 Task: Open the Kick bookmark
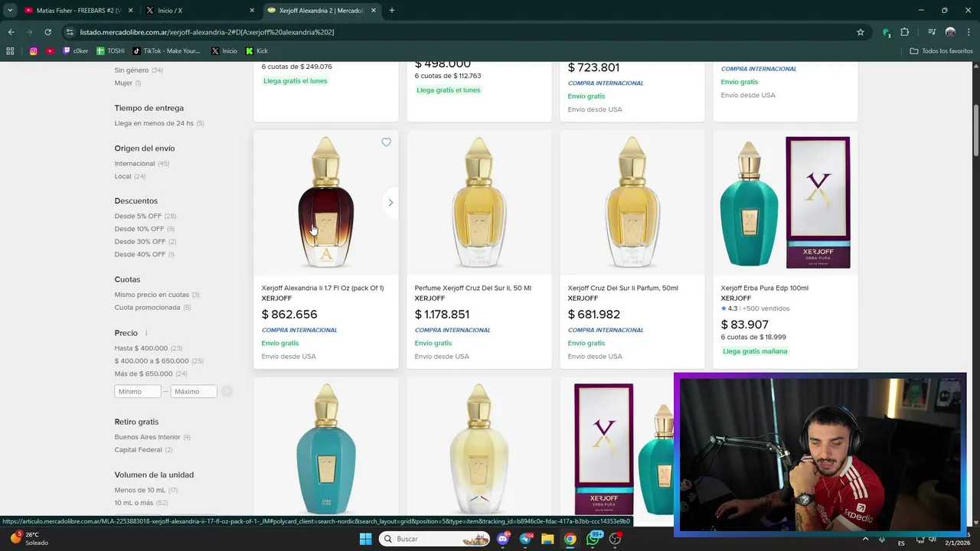(257, 51)
